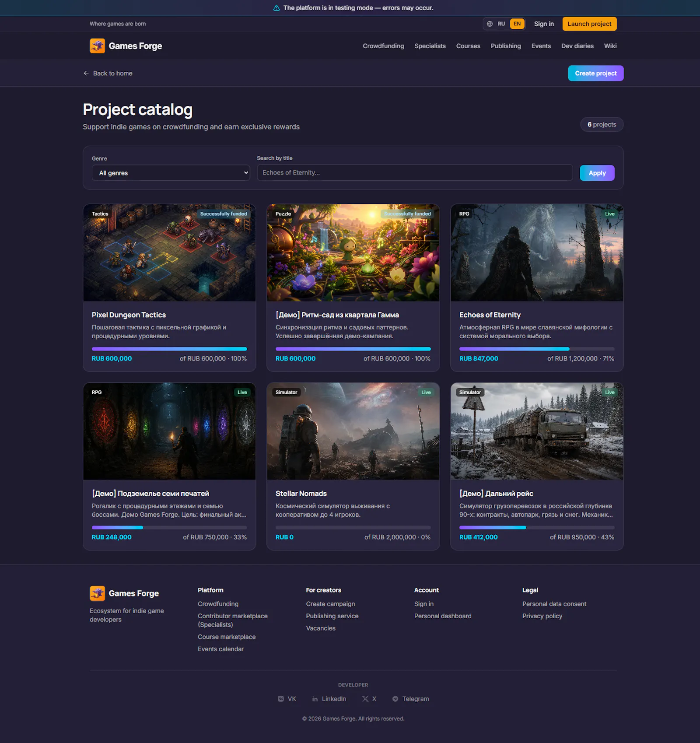Click the Search by title field
This screenshot has height=743, width=700.
click(x=415, y=172)
